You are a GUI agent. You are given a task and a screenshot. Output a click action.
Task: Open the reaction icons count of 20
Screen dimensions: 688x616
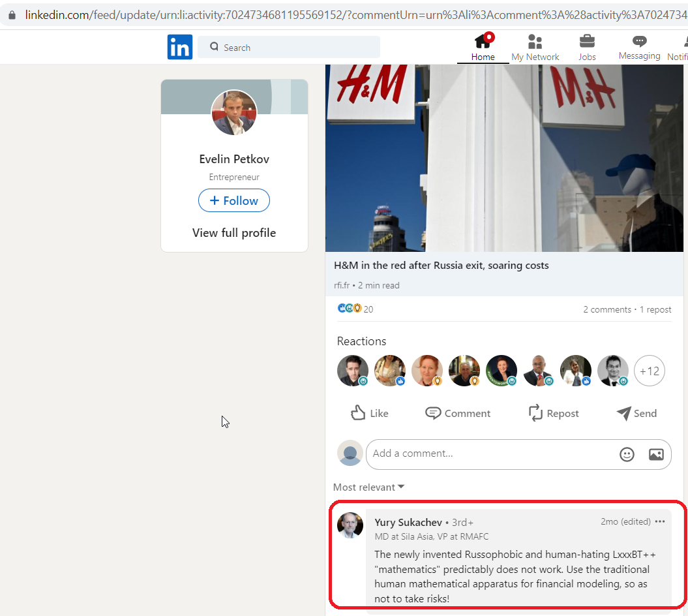[x=355, y=309]
